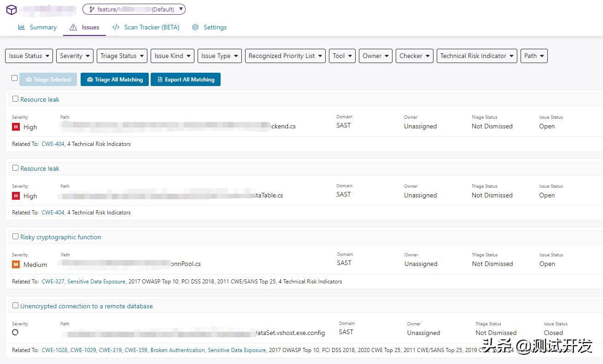The image size is (603, 364).
Task: Click the High severity icon for backend.cs issue
Action: [16, 127]
